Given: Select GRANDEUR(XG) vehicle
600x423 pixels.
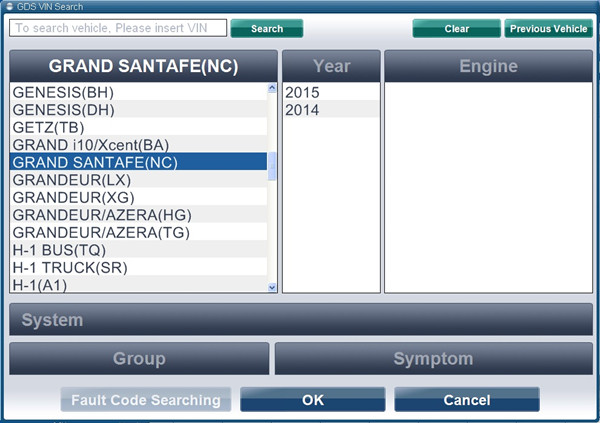Looking at the screenshot, I should (x=139, y=197).
